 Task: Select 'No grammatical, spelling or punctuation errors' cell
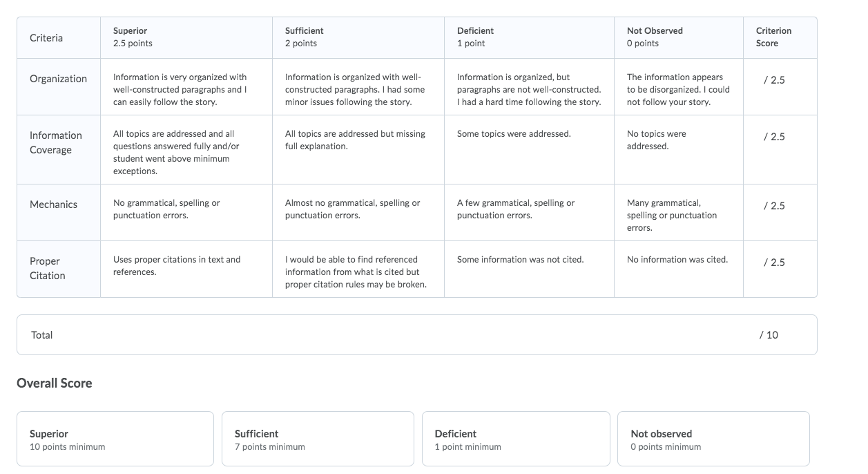tap(186, 213)
